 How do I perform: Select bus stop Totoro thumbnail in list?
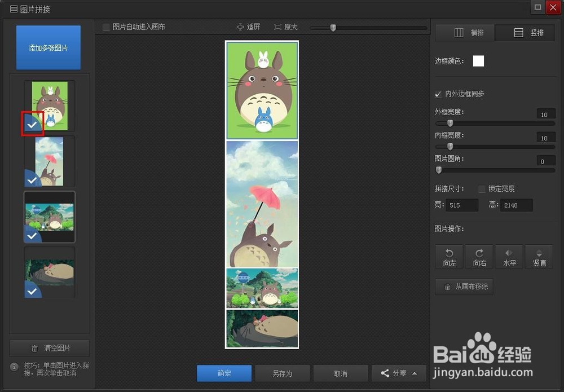(x=50, y=217)
